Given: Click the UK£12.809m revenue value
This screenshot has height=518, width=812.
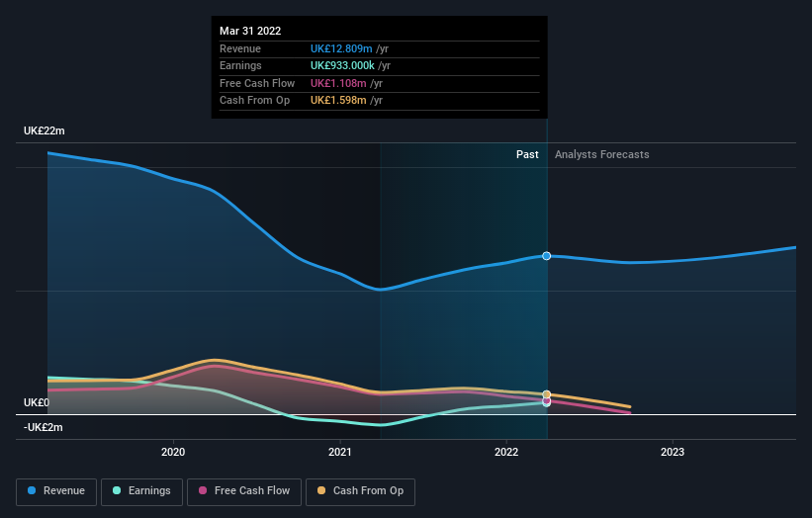Looking at the screenshot, I should [341, 48].
